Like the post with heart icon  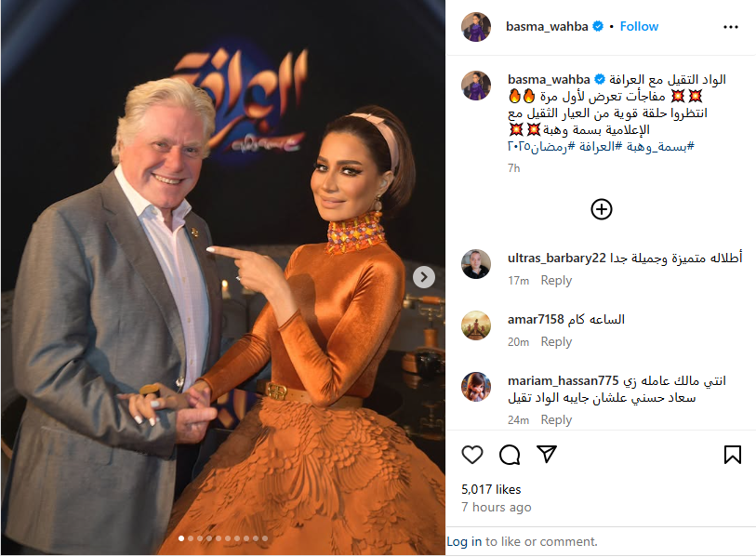(x=472, y=455)
